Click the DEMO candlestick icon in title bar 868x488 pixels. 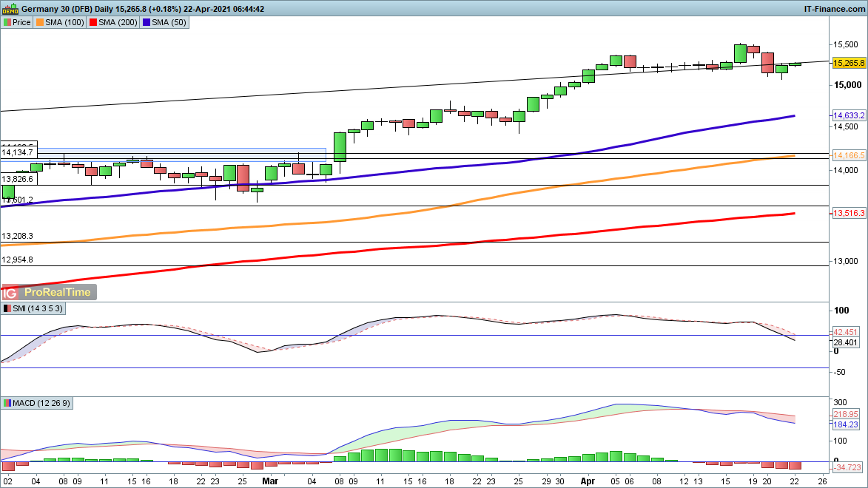[x=10, y=9]
